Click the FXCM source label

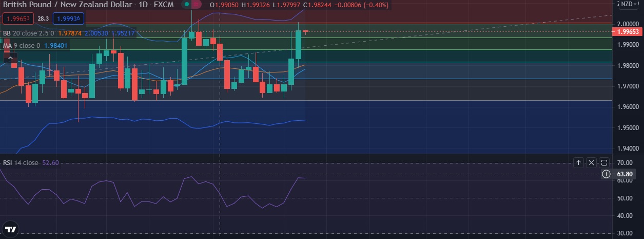click(x=163, y=5)
